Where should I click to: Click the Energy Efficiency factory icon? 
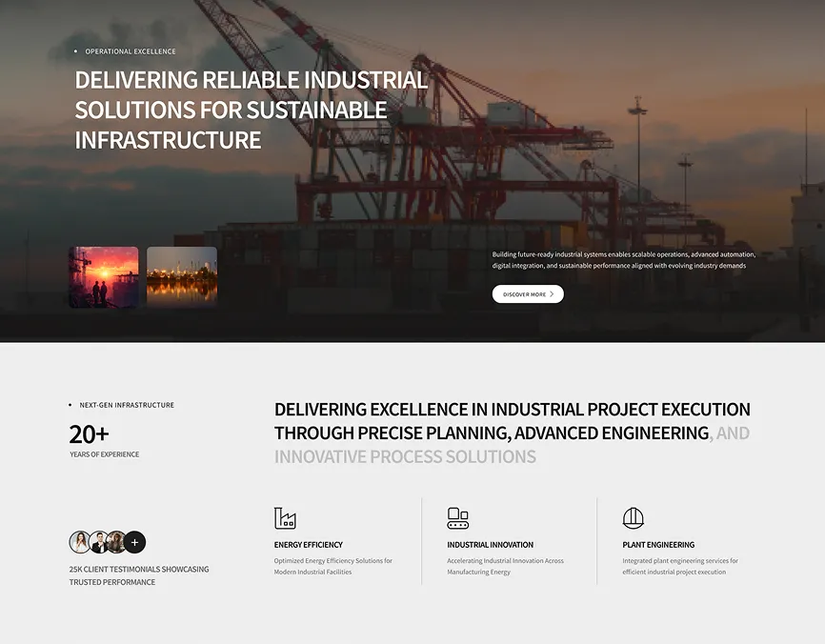click(285, 518)
